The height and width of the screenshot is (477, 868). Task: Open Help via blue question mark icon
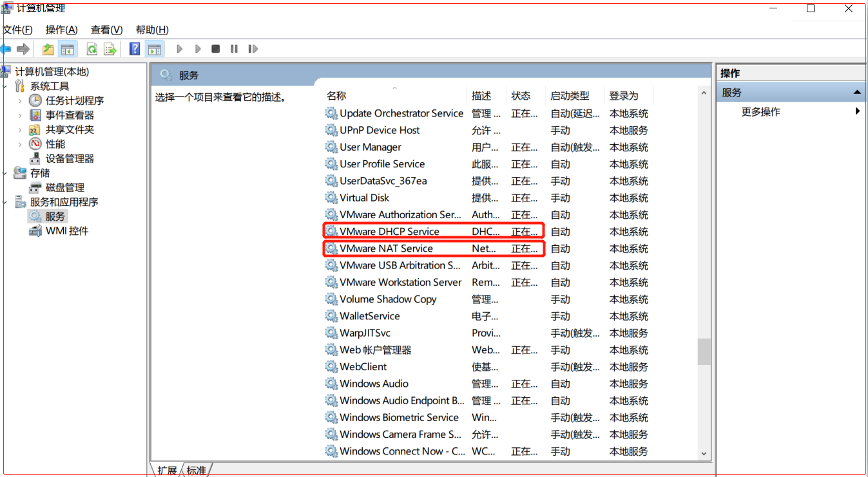pyautogui.click(x=135, y=49)
